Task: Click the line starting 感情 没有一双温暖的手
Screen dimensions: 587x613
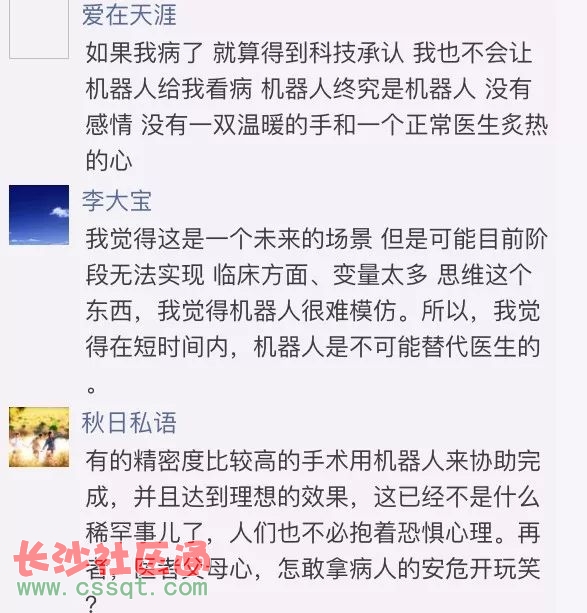Action: click(x=316, y=125)
